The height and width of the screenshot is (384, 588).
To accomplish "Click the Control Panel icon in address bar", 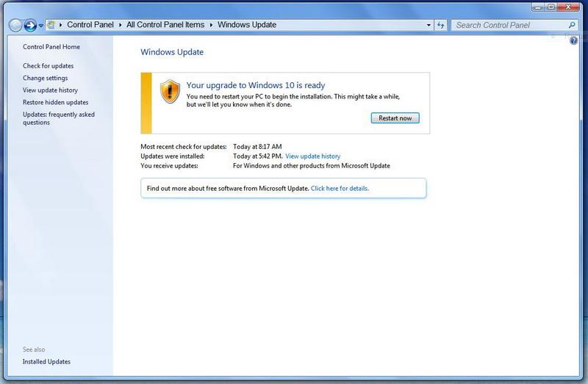I will point(51,25).
